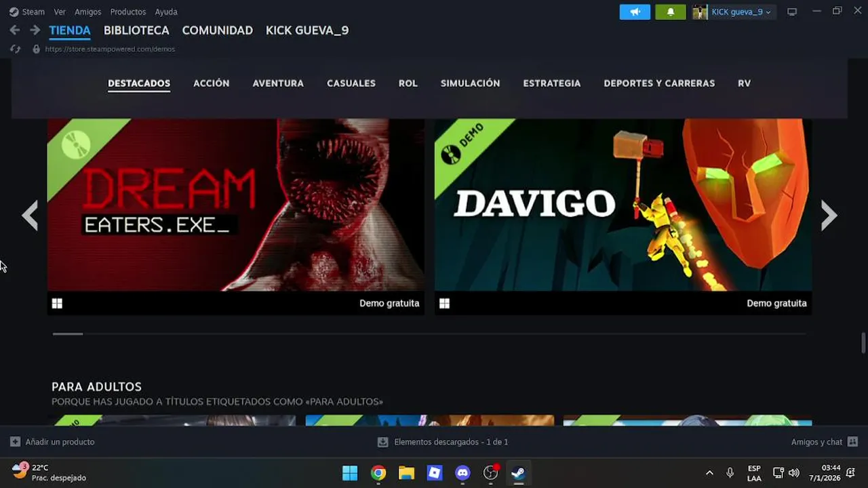Open the Ayuda menu

(x=166, y=12)
